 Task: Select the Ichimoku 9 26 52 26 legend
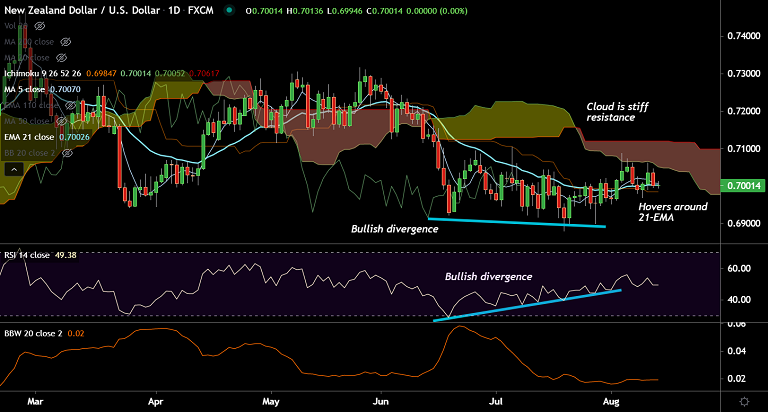(x=43, y=73)
